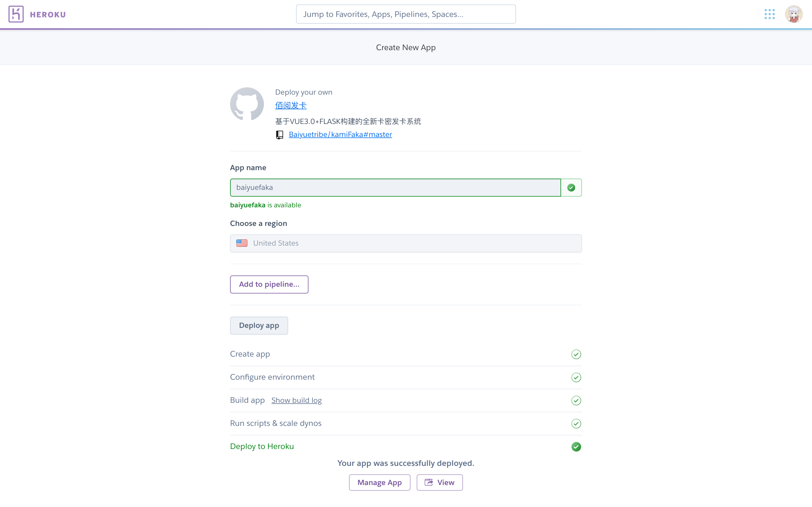Click the Heroku logo icon

pyautogui.click(x=16, y=14)
